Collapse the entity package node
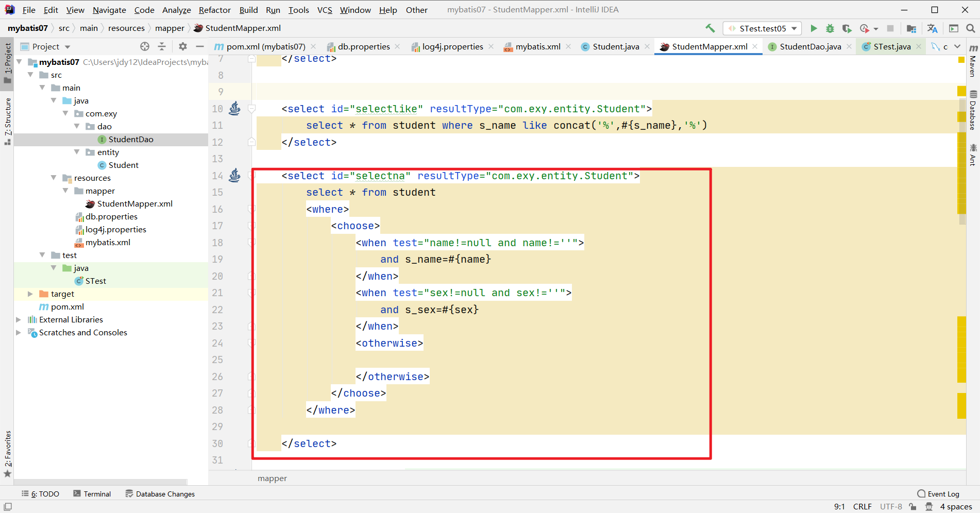Viewport: 980px width, 513px height. 76,152
